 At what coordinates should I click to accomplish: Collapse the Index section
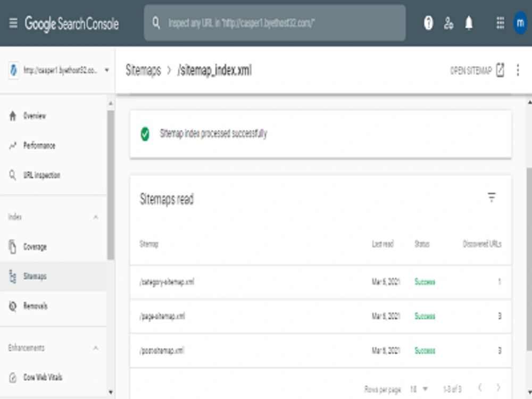click(96, 217)
